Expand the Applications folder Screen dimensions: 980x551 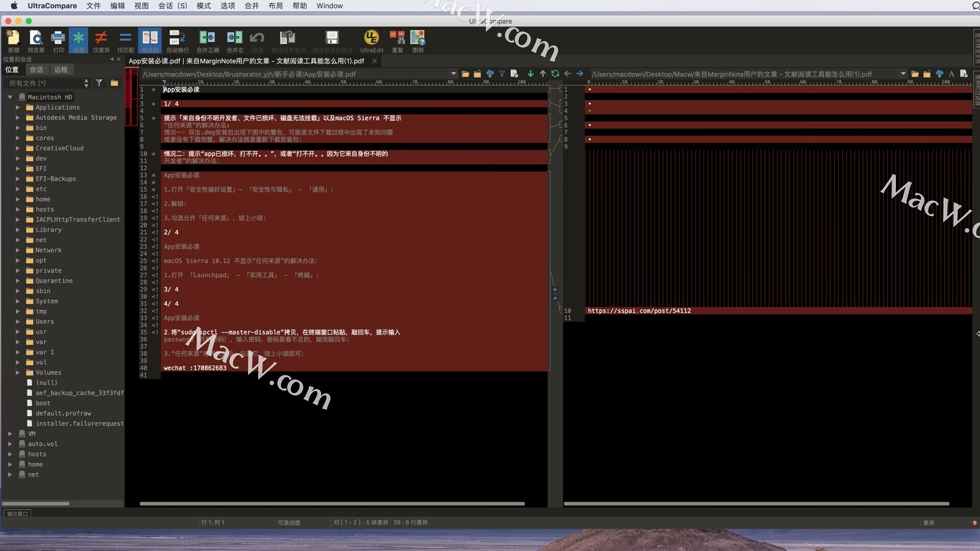click(x=17, y=107)
